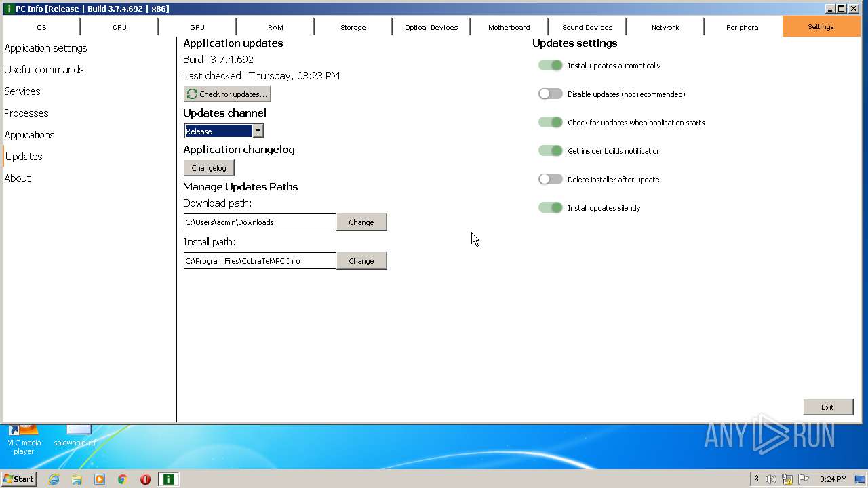
Task: Toggle Install updates automatically switch
Action: click(x=550, y=66)
